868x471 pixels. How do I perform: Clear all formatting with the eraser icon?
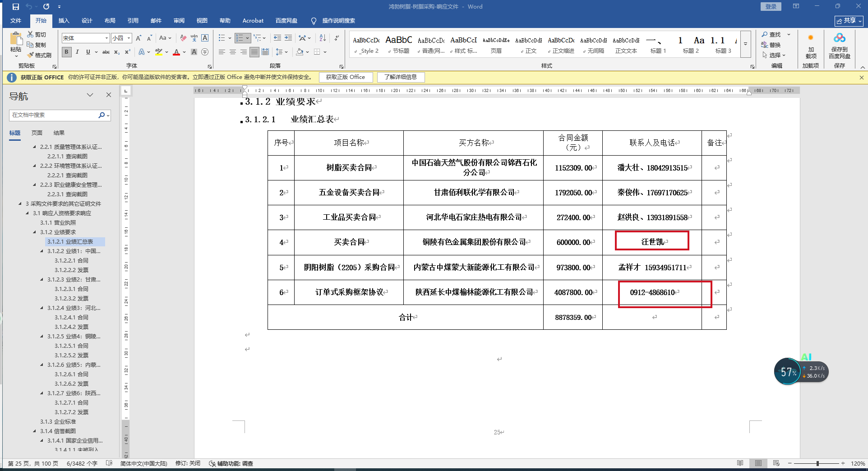click(183, 38)
